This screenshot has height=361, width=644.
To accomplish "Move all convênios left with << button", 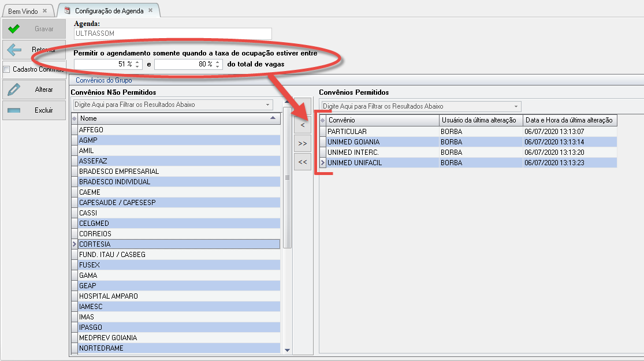I will point(303,162).
